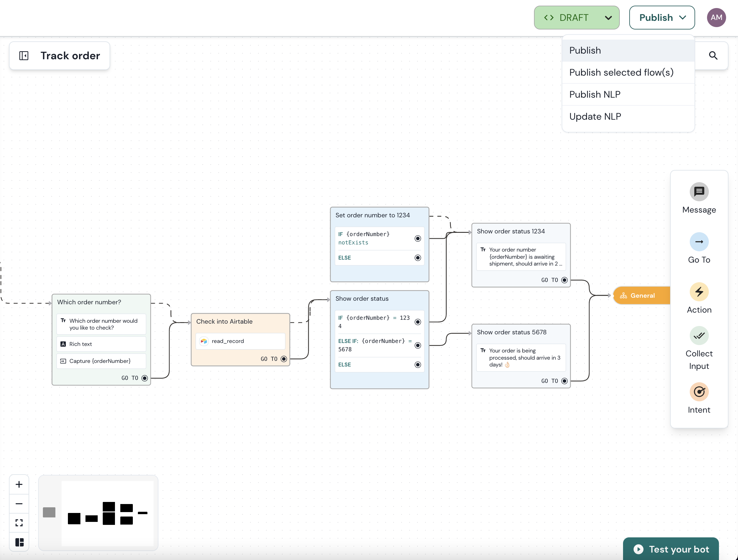Toggle the Publish dropdown button
The image size is (738, 560).
click(661, 18)
